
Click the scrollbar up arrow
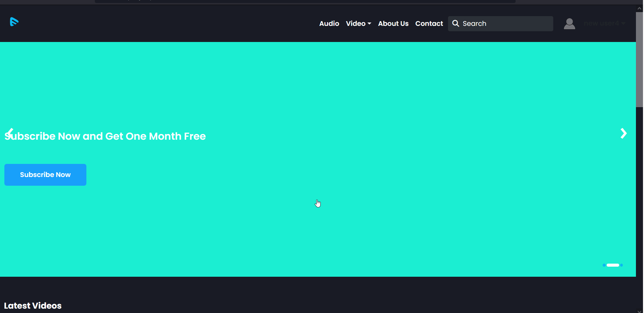[639, 9]
